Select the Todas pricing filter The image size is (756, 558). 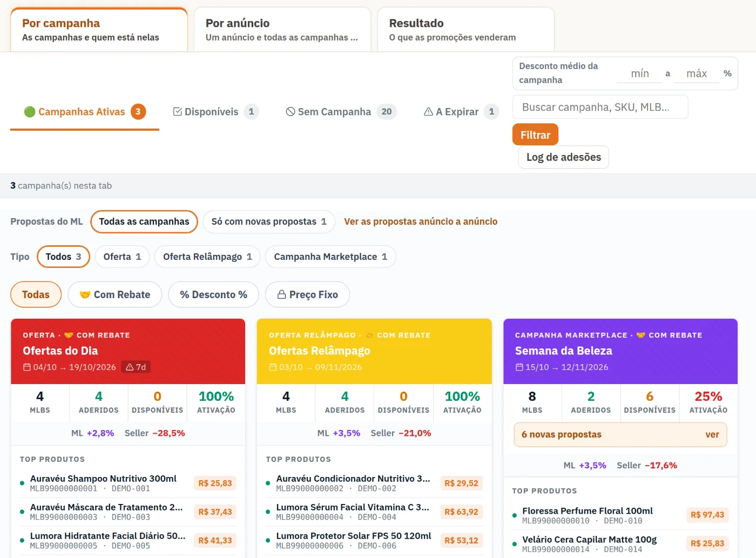(36, 294)
